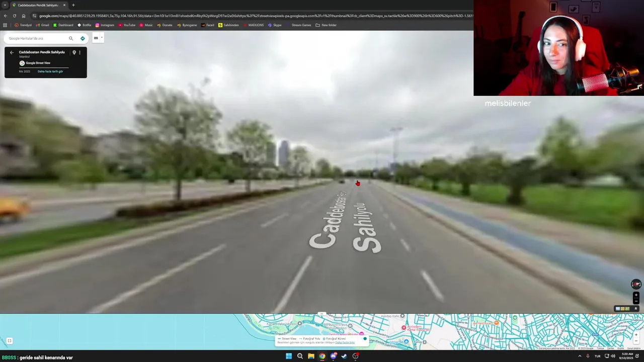Close the Caddebostan Pendik Sahilyolu tab
Image resolution: width=644 pixels, height=362 pixels.
coord(64,5)
